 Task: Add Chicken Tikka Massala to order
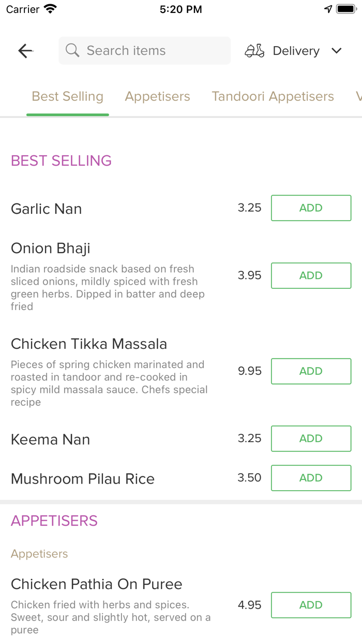click(311, 371)
